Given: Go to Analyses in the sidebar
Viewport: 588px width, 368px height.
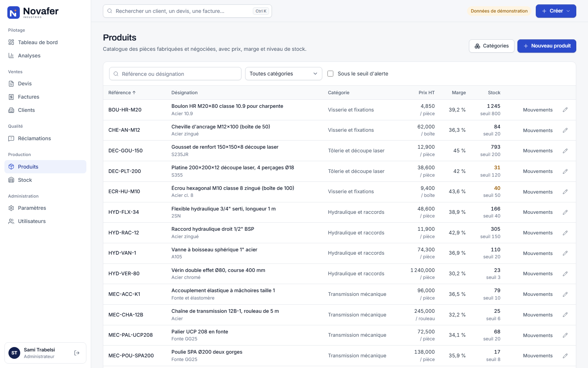Looking at the screenshot, I should tap(46, 56).
